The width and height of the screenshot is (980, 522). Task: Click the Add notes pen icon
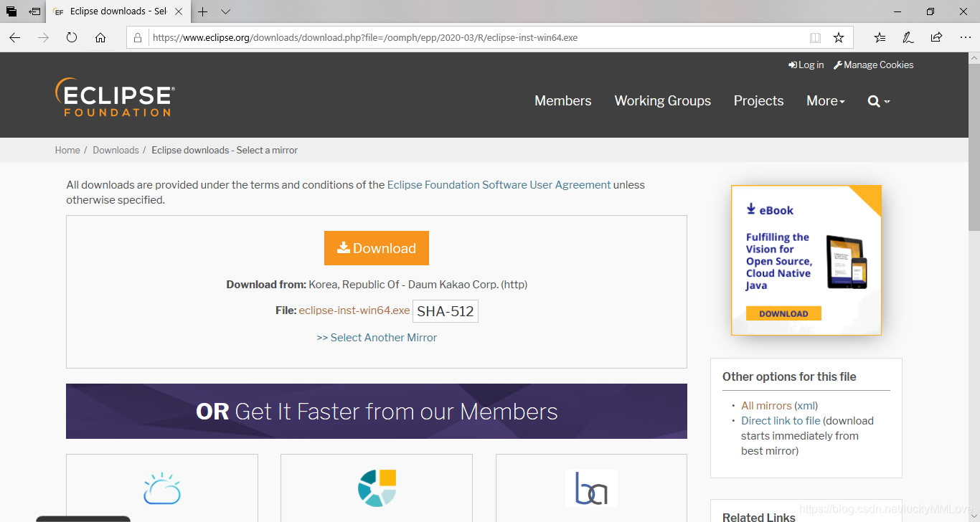908,37
